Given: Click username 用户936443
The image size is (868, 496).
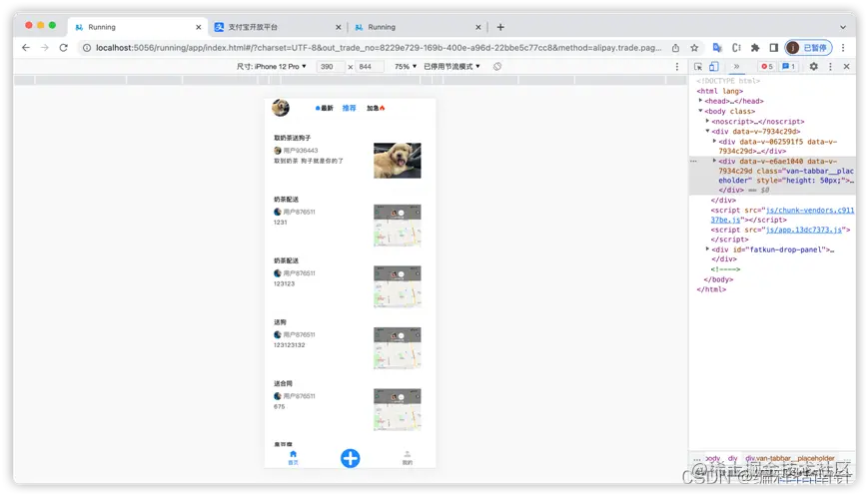Looking at the screenshot, I should pos(301,151).
